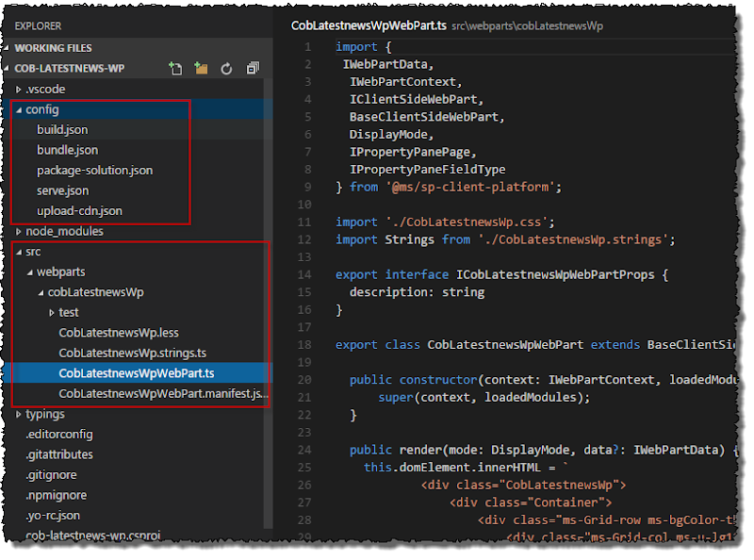Click the constructor keyword on line 20
This screenshot has width=754, height=560.
pos(438,380)
